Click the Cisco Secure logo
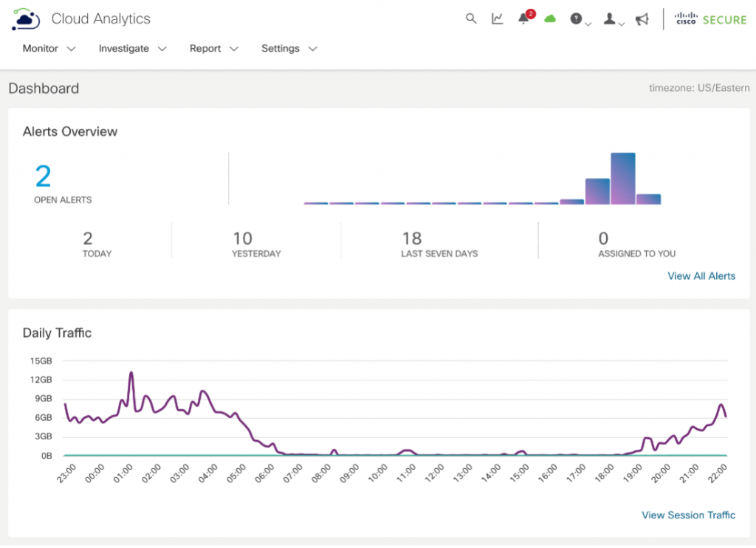Viewport: 756px width, 548px height. click(x=710, y=19)
